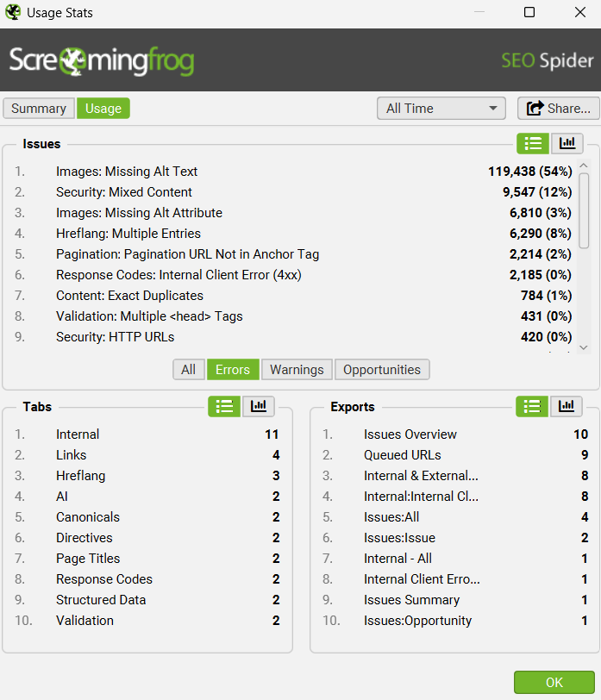Select the Usage tab
This screenshot has height=700, width=601.
point(103,109)
